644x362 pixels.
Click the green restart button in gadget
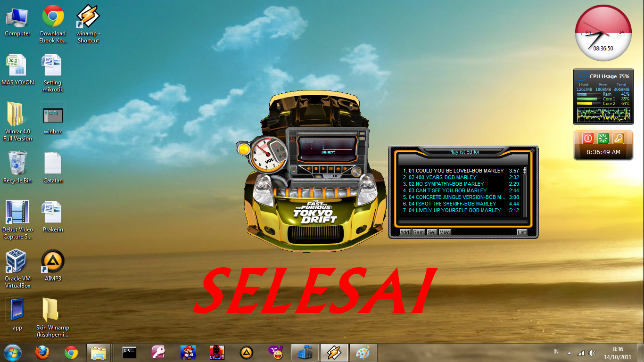(x=603, y=139)
